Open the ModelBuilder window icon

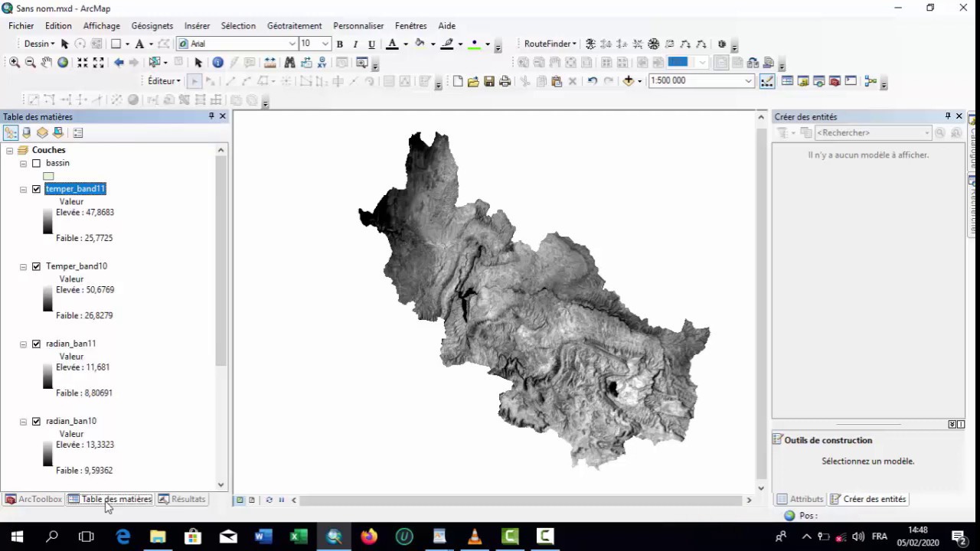[x=871, y=81]
